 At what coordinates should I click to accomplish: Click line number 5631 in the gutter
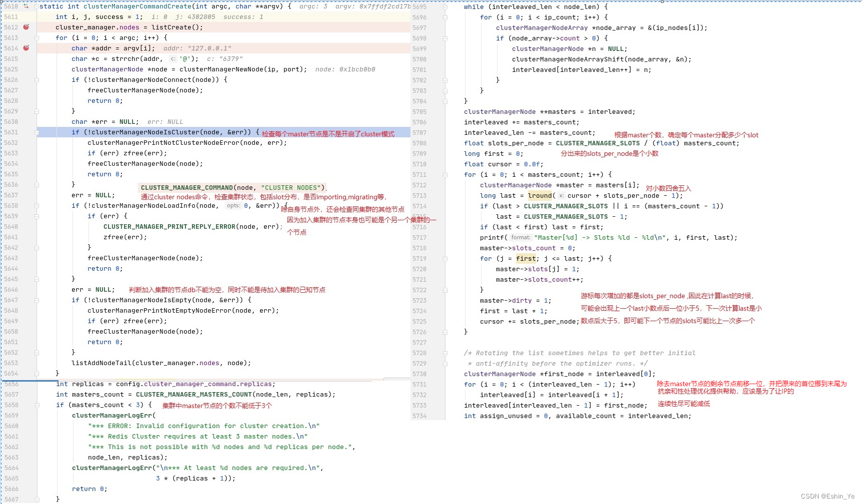[x=11, y=132]
